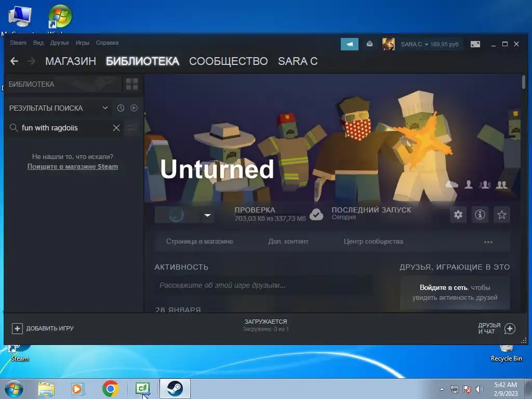Screen dimensions: 532x399
Task: Click the volume speaker tray icon
Action: point(480,389)
